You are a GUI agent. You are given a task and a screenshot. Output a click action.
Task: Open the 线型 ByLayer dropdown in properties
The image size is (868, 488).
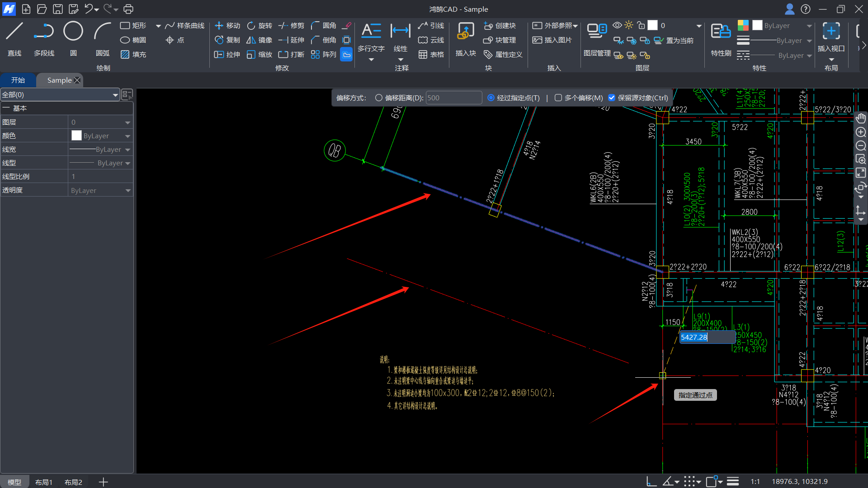click(128, 163)
